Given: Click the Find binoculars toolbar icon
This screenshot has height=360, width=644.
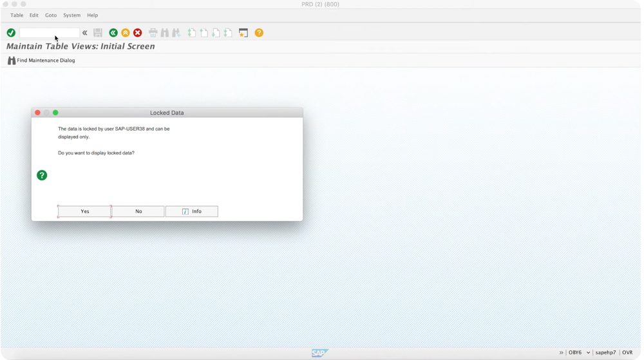Looking at the screenshot, I should tap(165, 33).
